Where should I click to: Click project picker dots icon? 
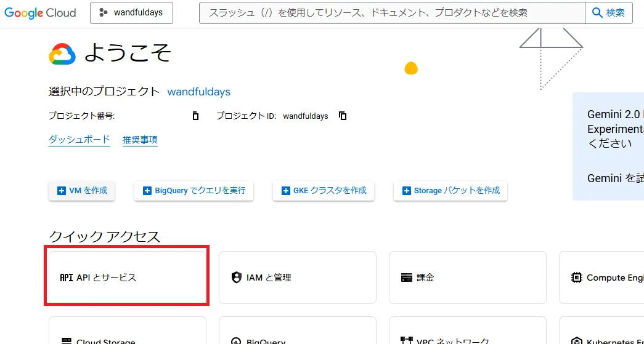click(x=103, y=13)
